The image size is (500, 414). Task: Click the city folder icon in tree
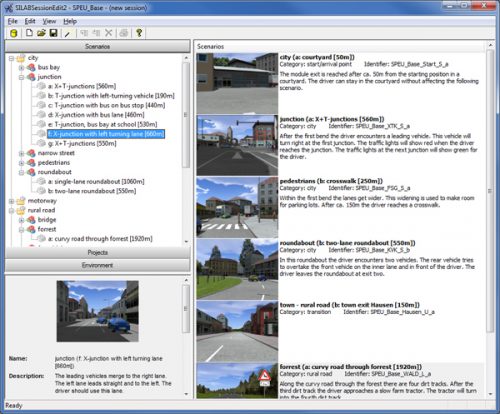click(21, 58)
